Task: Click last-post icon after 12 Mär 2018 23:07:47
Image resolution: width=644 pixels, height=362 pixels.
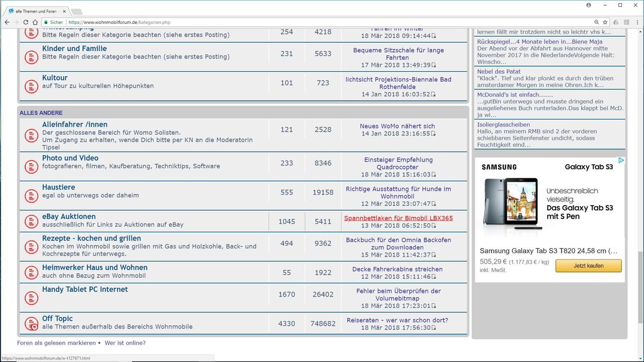Action: click(434, 203)
